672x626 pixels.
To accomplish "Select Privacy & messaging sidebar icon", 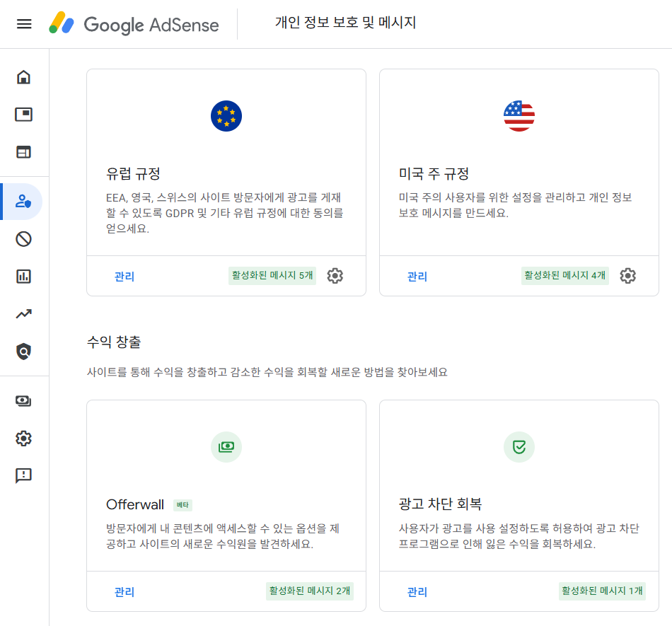I will click(x=24, y=202).
